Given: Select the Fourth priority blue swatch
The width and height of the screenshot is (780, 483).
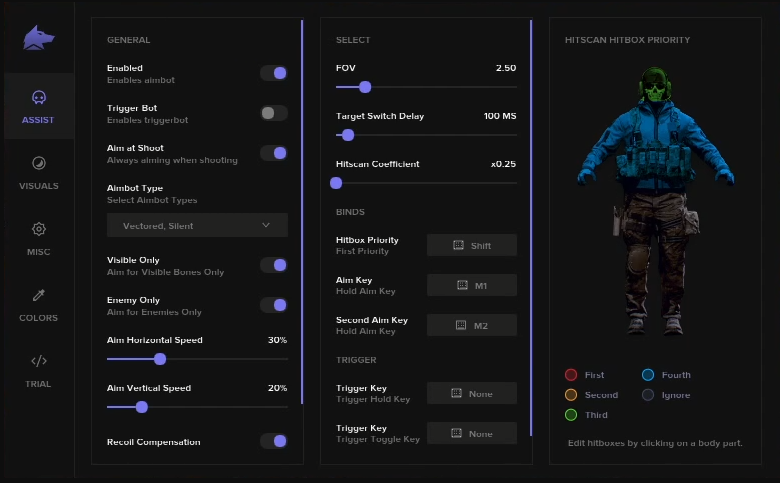Looking at the screenshot, I should (x=648, y=375).
